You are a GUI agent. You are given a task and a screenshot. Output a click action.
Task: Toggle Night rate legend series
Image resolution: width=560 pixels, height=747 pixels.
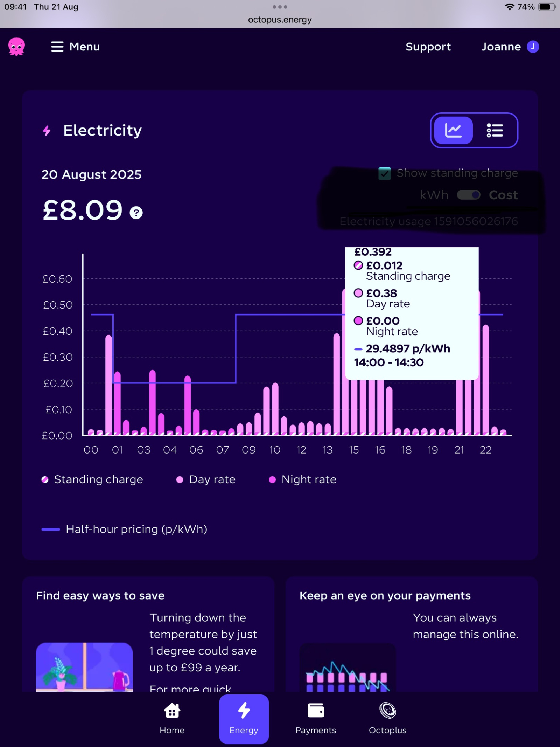(x=302, y=479)
